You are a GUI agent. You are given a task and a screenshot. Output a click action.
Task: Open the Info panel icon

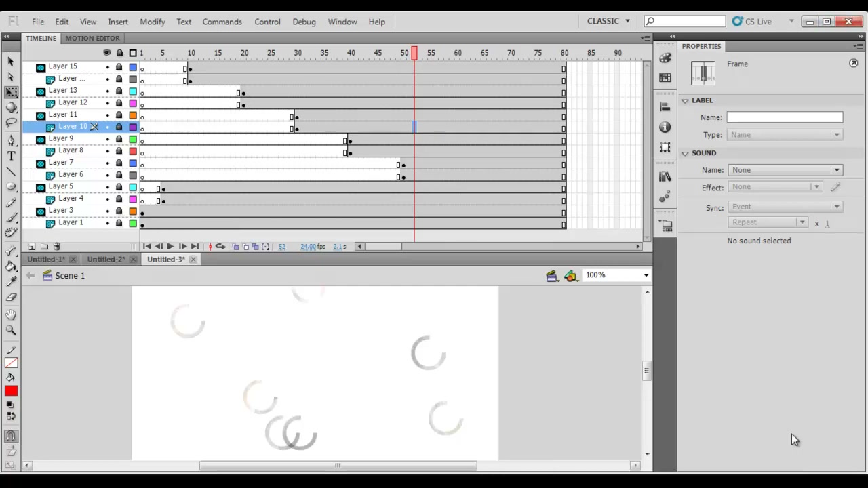coord(665,127)
